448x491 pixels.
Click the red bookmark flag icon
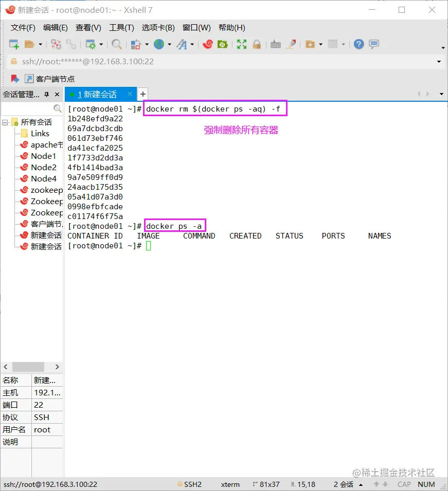(15, 79)
